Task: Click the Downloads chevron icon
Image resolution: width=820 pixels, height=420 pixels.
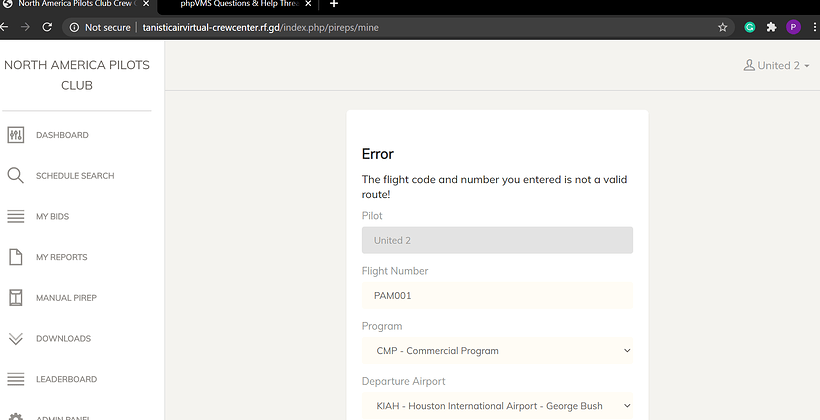Action: pos(15,339)
